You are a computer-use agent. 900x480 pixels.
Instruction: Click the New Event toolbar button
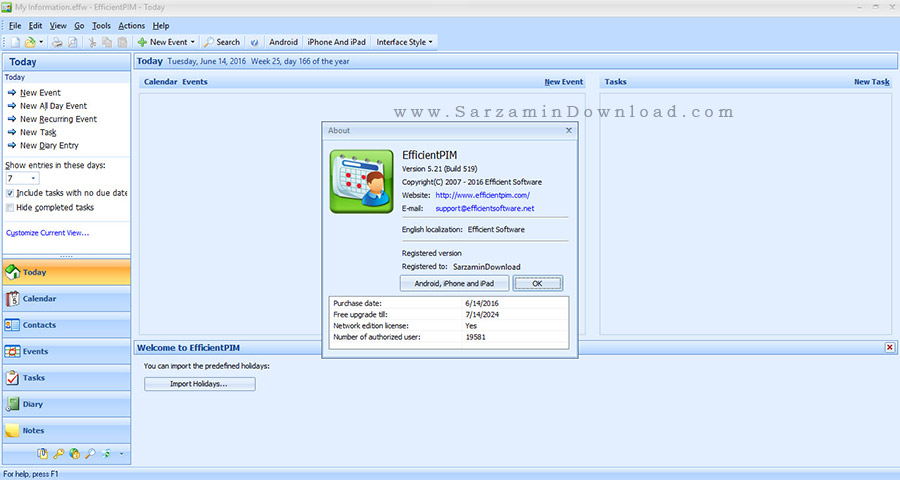[162, 42]
